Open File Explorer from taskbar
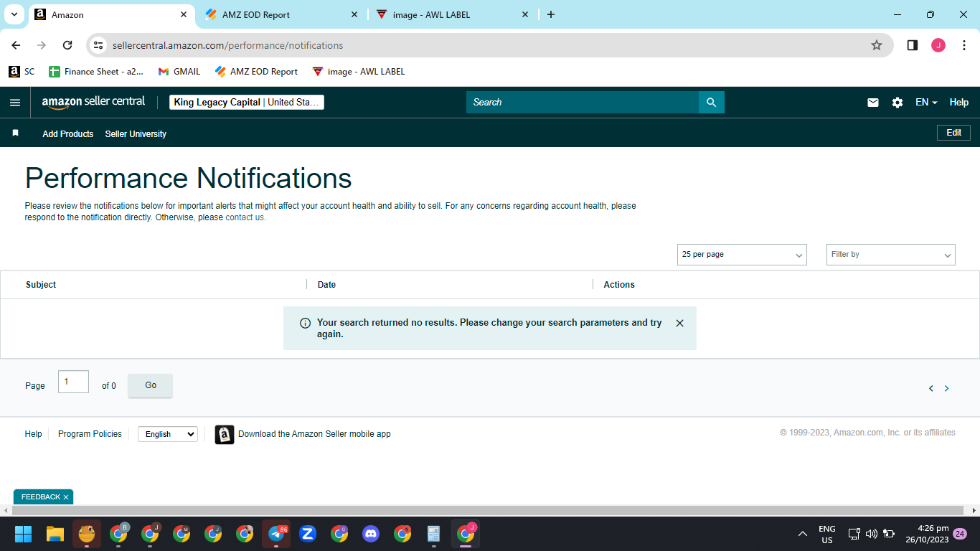 pyautogui.click(x=55, y=534)
